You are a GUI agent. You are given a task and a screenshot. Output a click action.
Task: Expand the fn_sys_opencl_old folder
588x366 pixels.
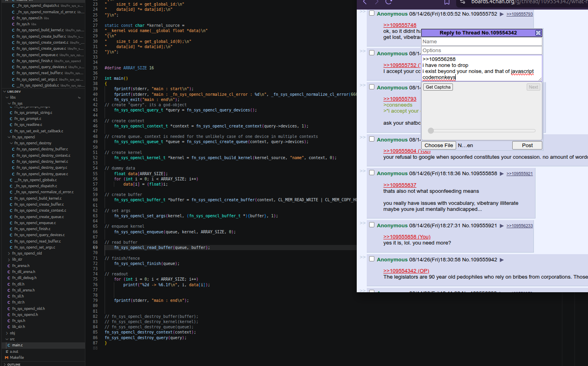tap(9, 253)
